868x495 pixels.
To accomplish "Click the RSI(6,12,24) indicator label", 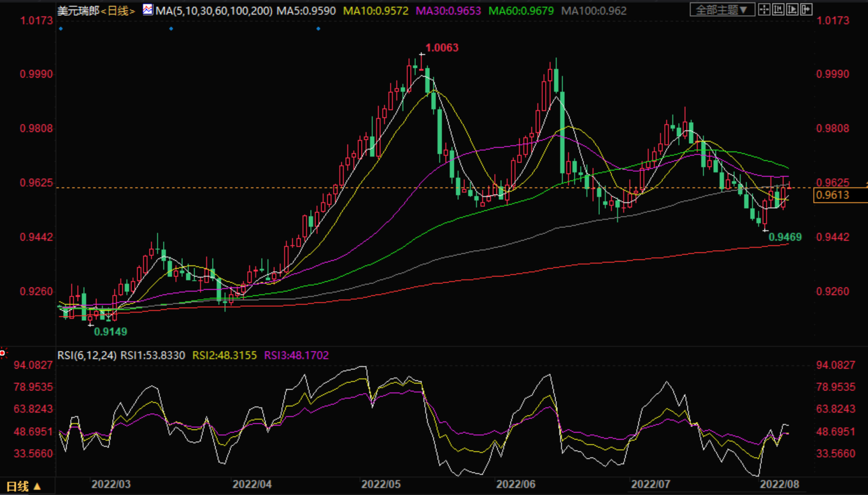I will point(87,355).
